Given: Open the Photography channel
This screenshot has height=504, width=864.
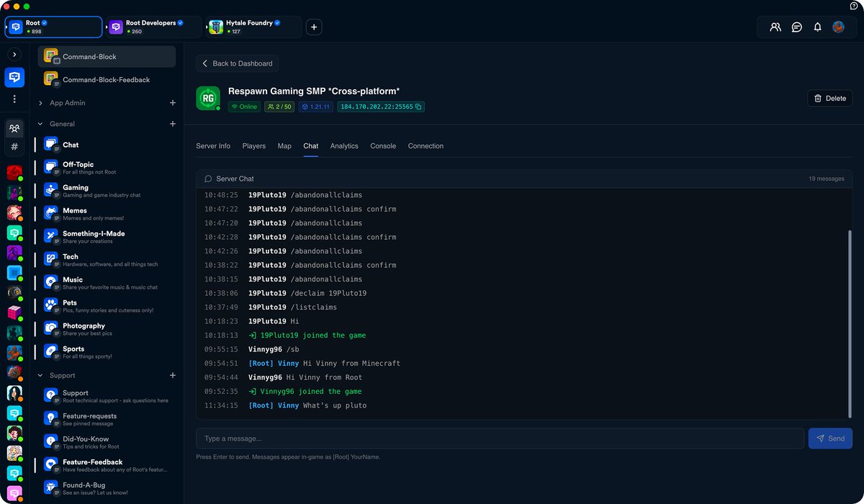Looking at the screenshot, I should click(107, 329).
